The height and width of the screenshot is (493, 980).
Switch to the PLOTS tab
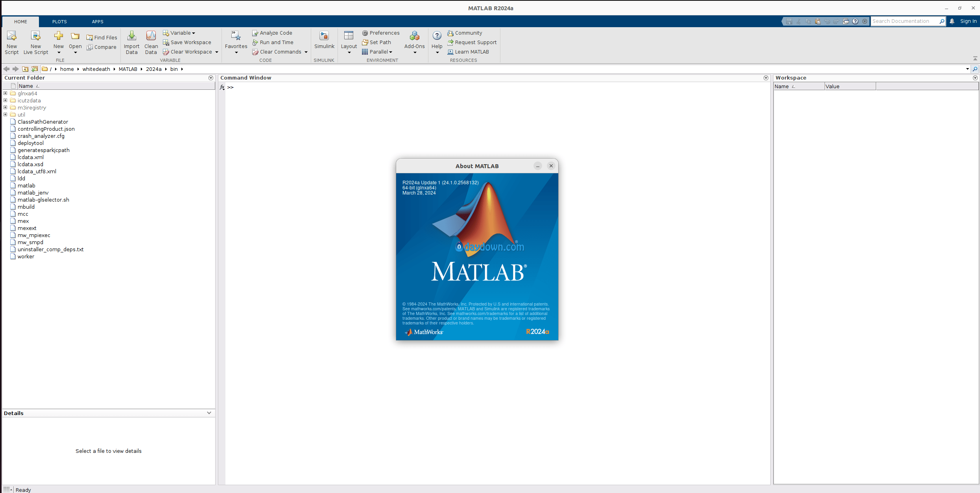[59, 22]
